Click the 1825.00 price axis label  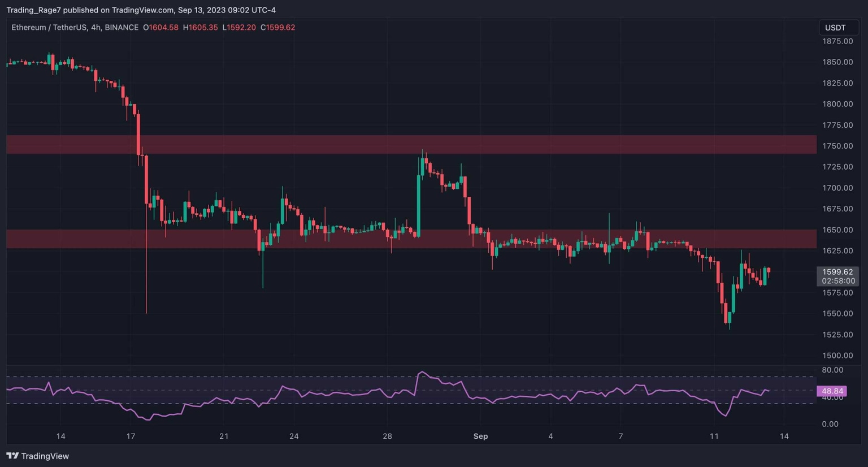pos(837,83)
